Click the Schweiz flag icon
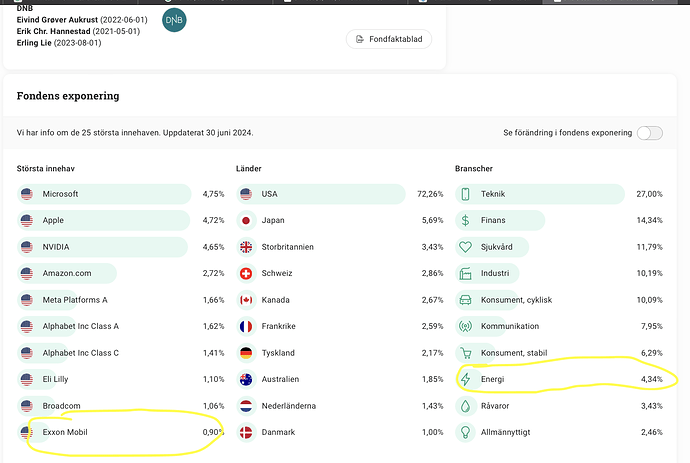The width and height of the screenshot is (690, 463). pyautogui.click(x=246, y=273)
